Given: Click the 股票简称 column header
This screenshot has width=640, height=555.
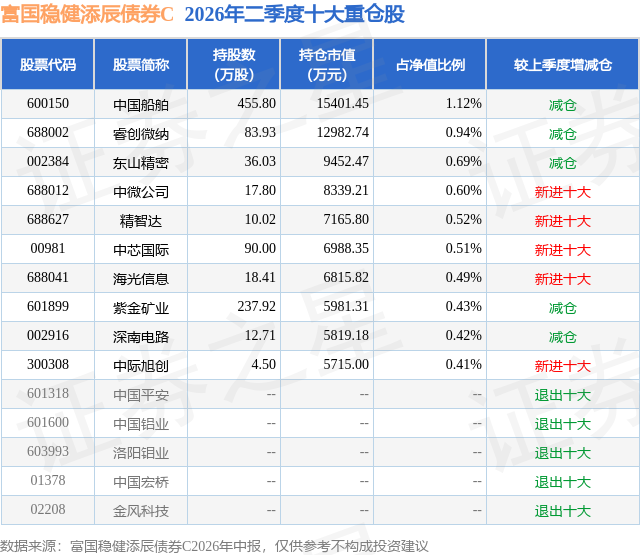Looking at the screenshot, I should coord(141,64).
